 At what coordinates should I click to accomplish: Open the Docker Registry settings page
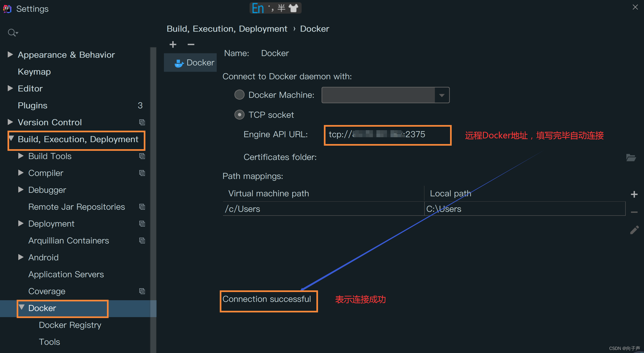(70, 325)
